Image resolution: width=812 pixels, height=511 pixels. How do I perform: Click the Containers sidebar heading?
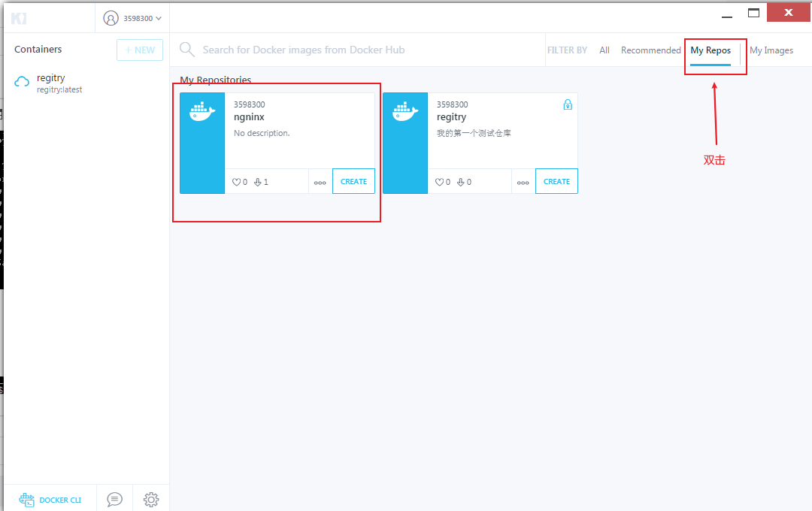click(x=38, y=49)
